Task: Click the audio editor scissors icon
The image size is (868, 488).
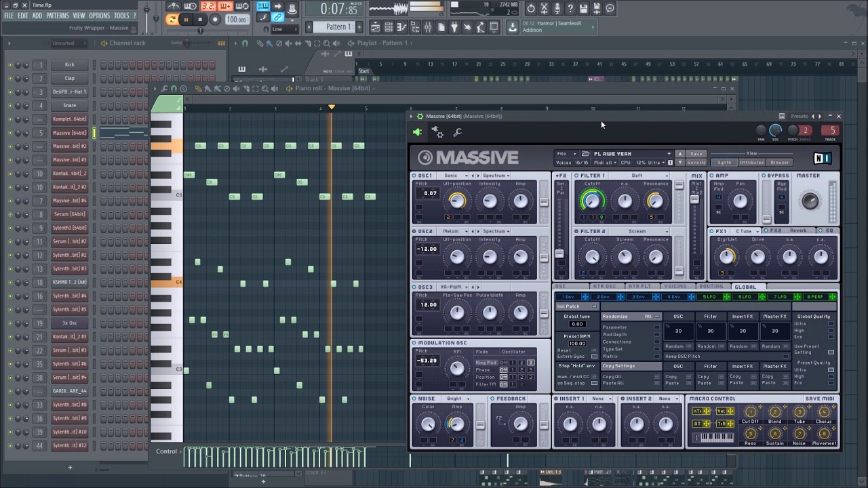Action: (x=544, y=8)
